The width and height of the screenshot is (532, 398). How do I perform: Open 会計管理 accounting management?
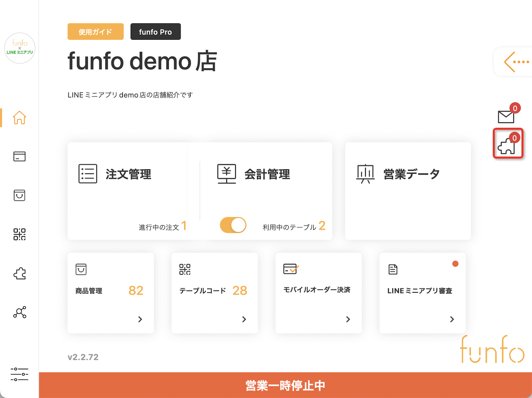click(x=267, y=174)
